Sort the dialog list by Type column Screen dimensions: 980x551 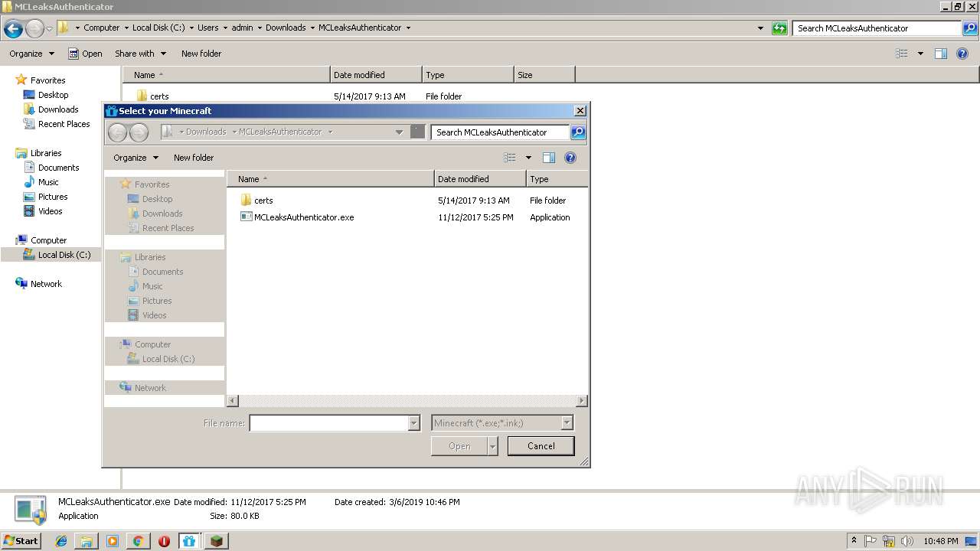click(557, 179)
